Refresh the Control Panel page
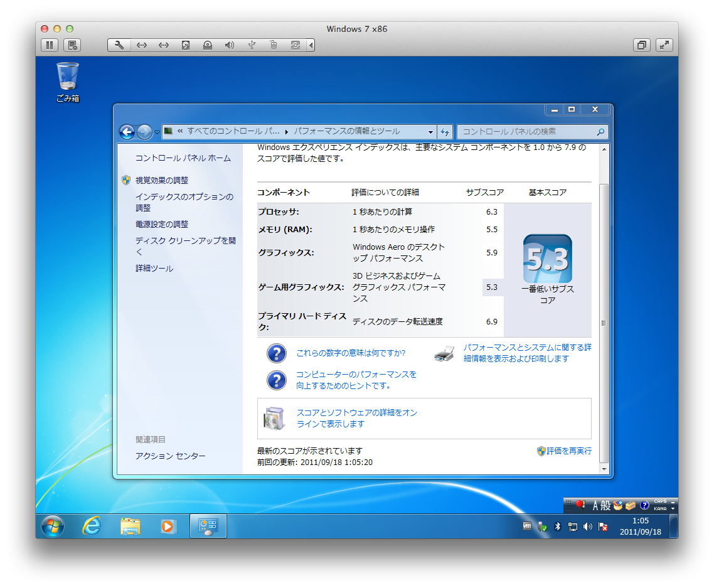 [445, 132]
